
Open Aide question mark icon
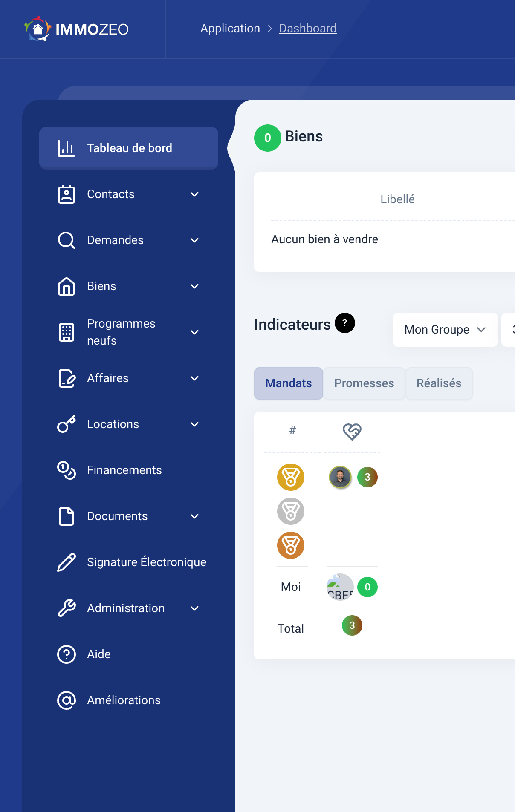coord(67,654)
